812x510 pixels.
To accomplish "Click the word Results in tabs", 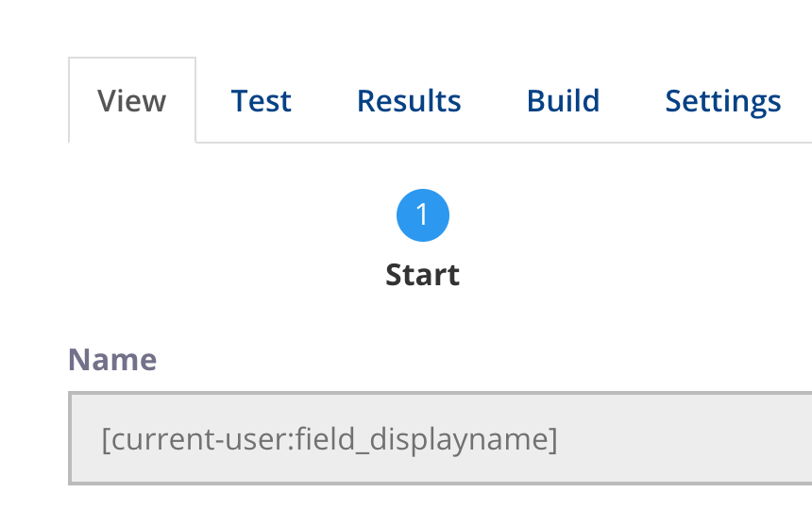I will tap(409, 100).
